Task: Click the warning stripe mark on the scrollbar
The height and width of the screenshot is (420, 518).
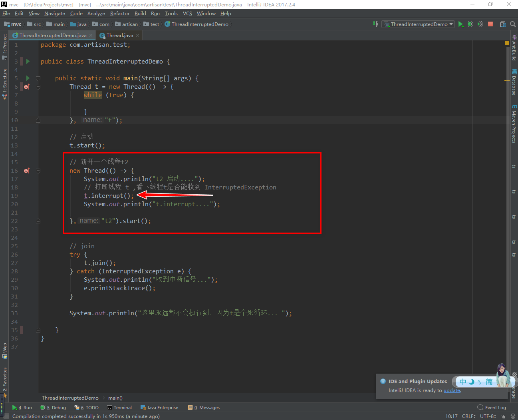Action: click(507, 80)
